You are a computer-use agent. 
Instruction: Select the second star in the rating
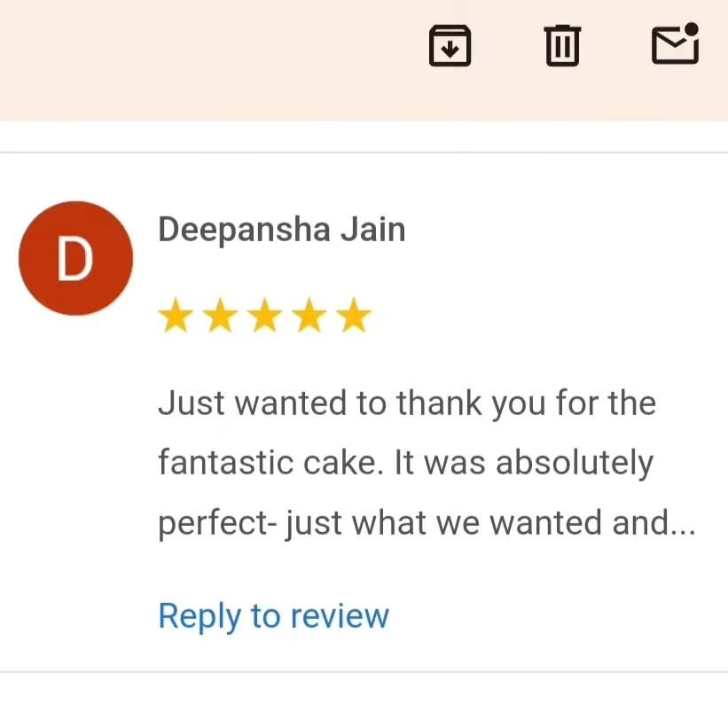(221, 316)
